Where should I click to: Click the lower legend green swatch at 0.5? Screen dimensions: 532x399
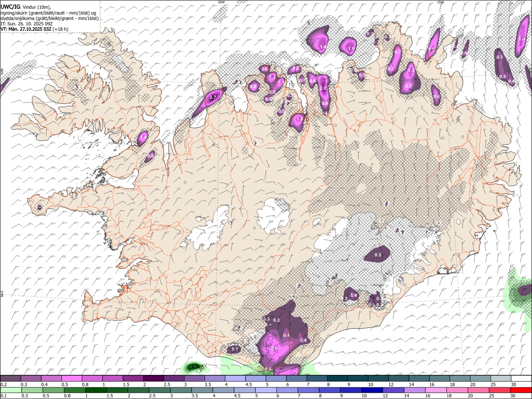pos(54,390)
